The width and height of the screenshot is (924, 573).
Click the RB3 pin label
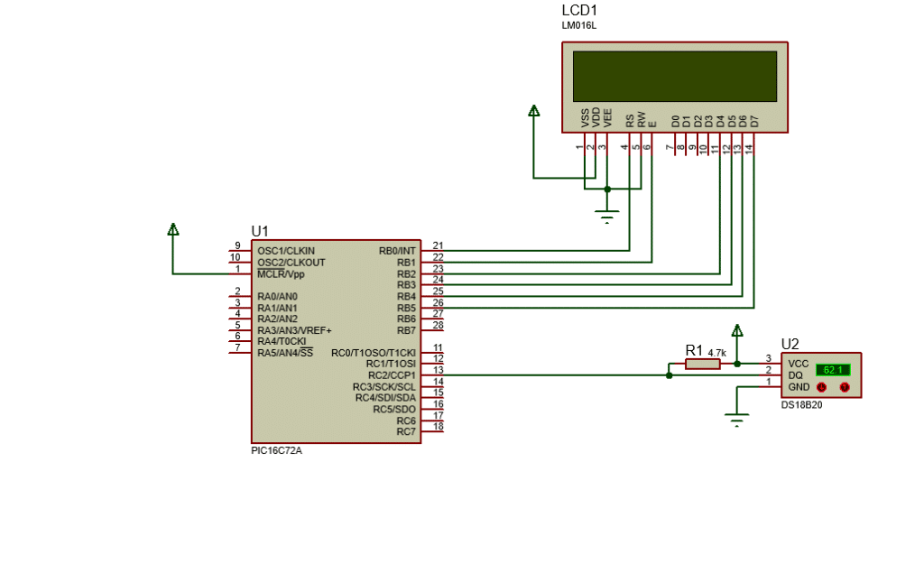[x=406, y=285]
